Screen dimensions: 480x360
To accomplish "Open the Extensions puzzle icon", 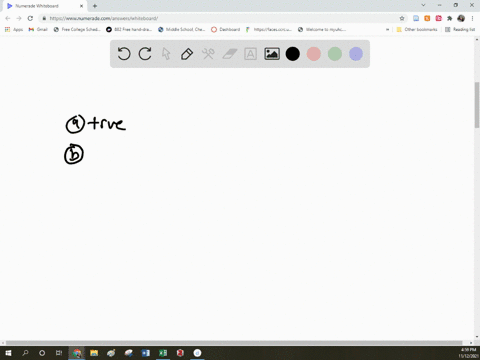I will [450, 18].
